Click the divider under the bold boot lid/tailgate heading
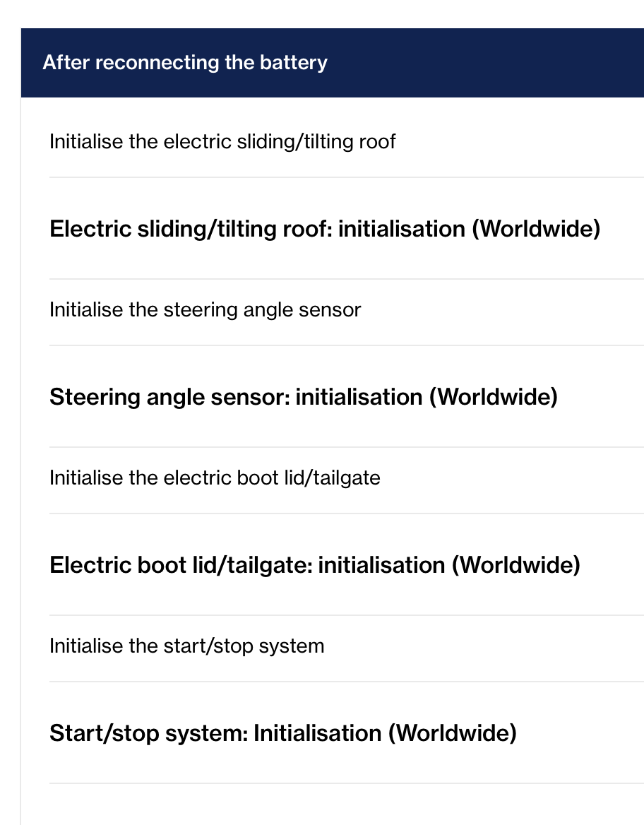The height and width of the screenshot is (825, 644). [347, 615]
